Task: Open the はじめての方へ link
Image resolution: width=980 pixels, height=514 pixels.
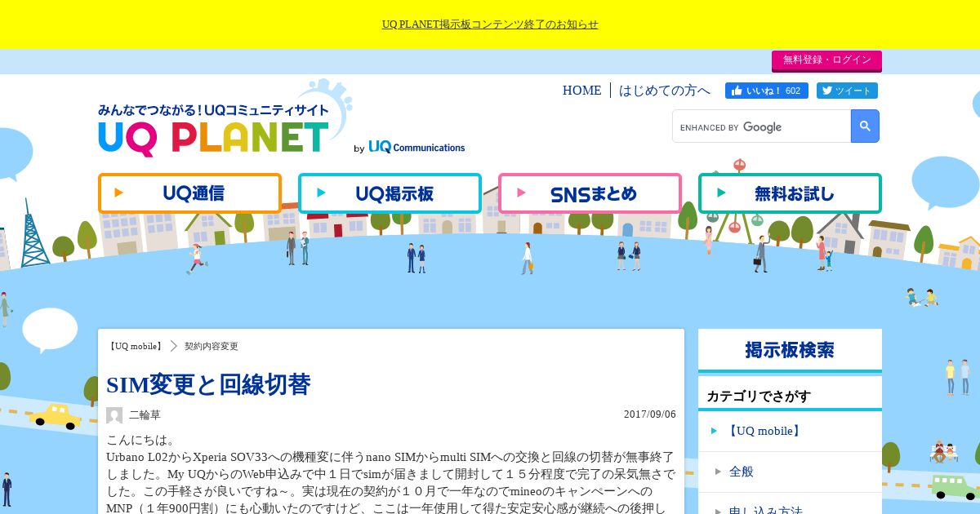Action: 665,91
